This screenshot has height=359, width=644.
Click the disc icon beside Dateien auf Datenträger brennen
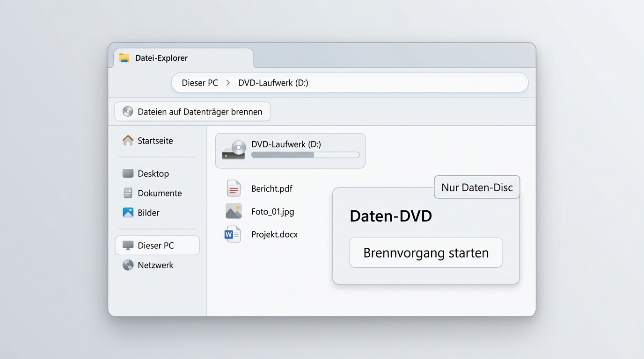(128, 112)
